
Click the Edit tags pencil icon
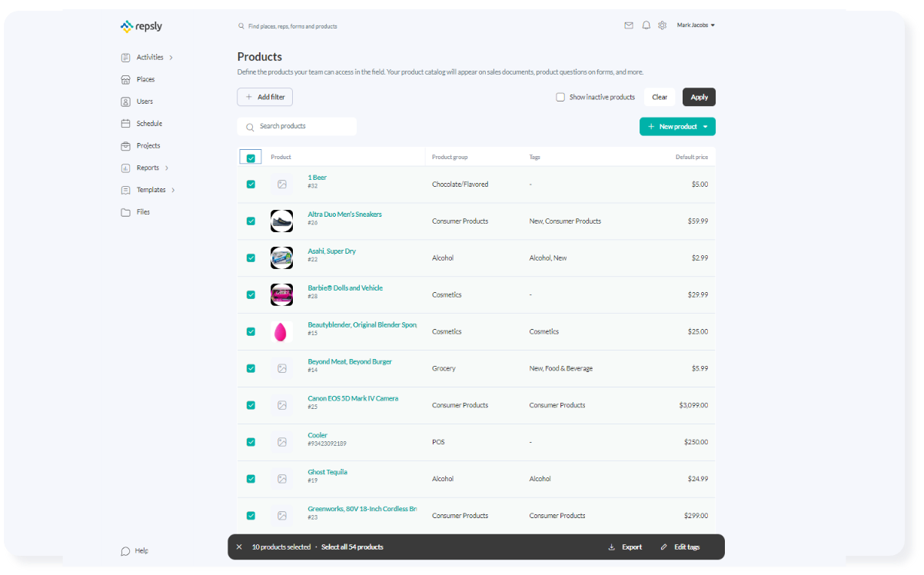click(664, 547)
